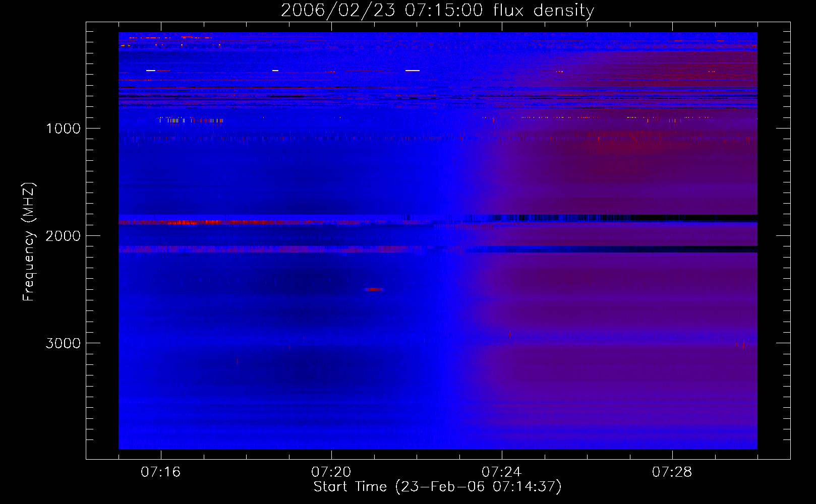
Task: Click the 2000 frequency tick label
Action: click(63, 236)
